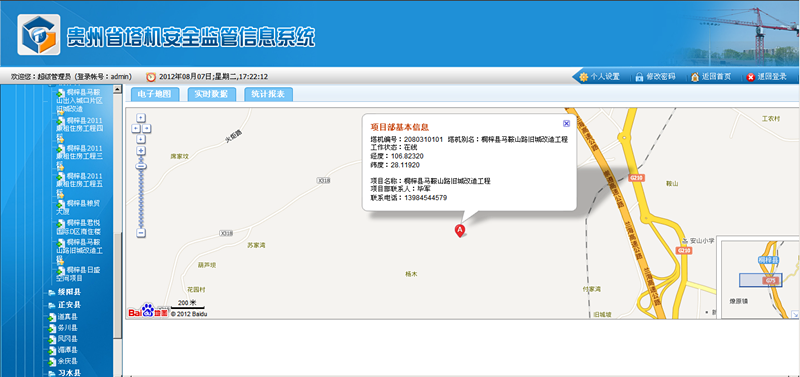Click the 退回登录 logout button
800x377 pixels.
(766, 77)
